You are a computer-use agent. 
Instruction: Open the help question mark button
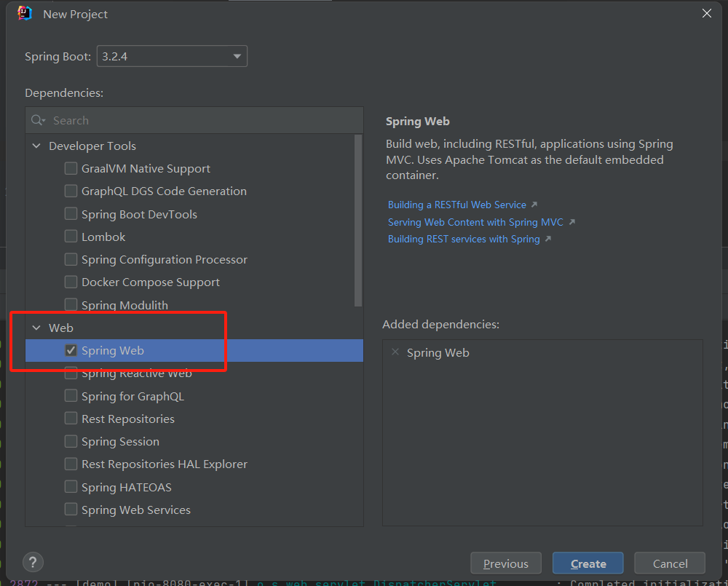[x=33, y=562]
